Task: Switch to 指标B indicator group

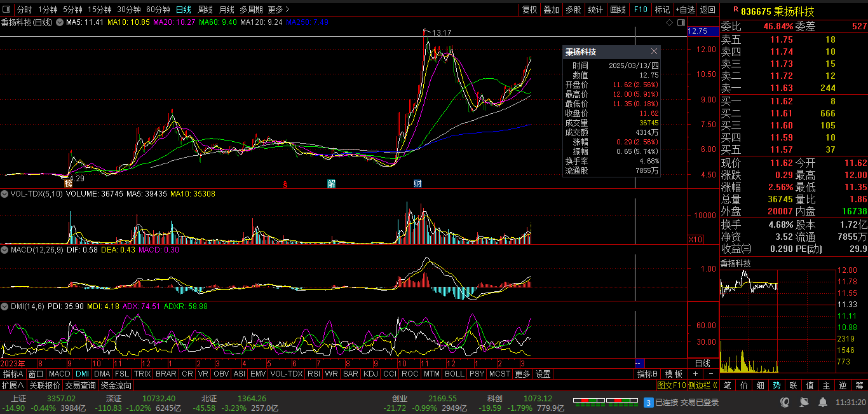Action: pos(648,374)
